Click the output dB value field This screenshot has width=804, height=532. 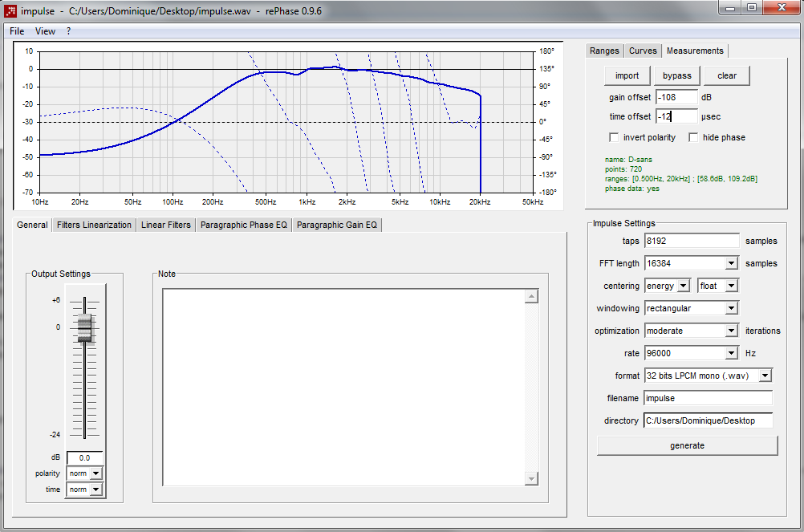tap(84, 457)
